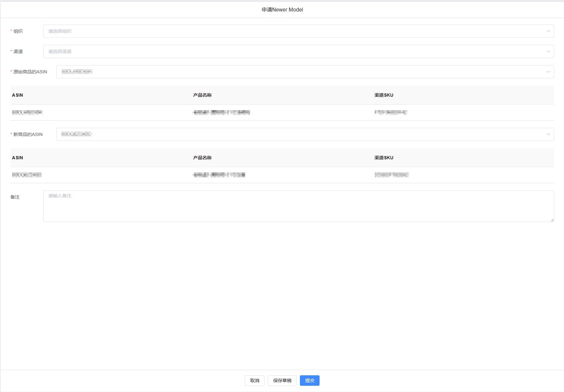This screenshot has width=564, height=392.
Task: Click 保存草稿 to save draft
Action: [282, 381]
